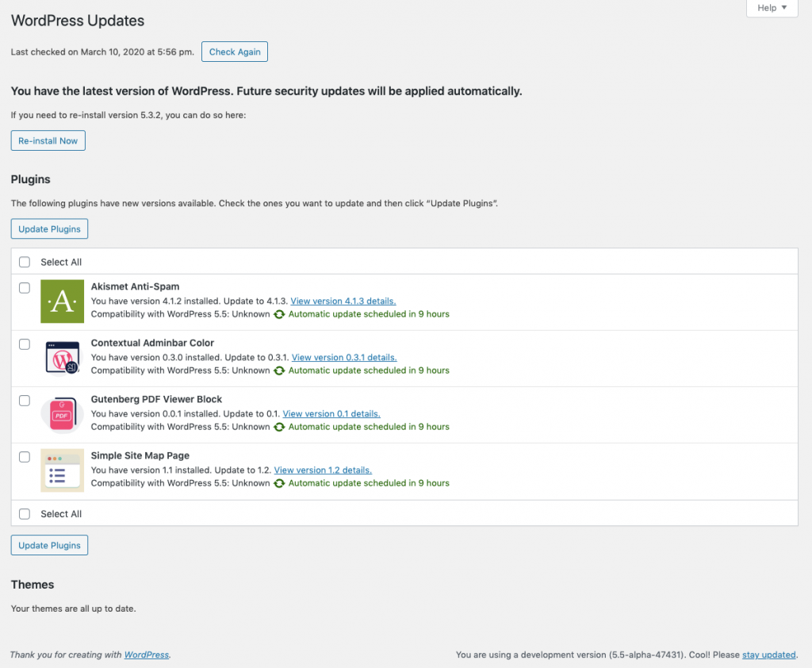Toggle the bottom Select All checkbox
Viewport: 812px width, 668px height.
click(x=25, y=513)
